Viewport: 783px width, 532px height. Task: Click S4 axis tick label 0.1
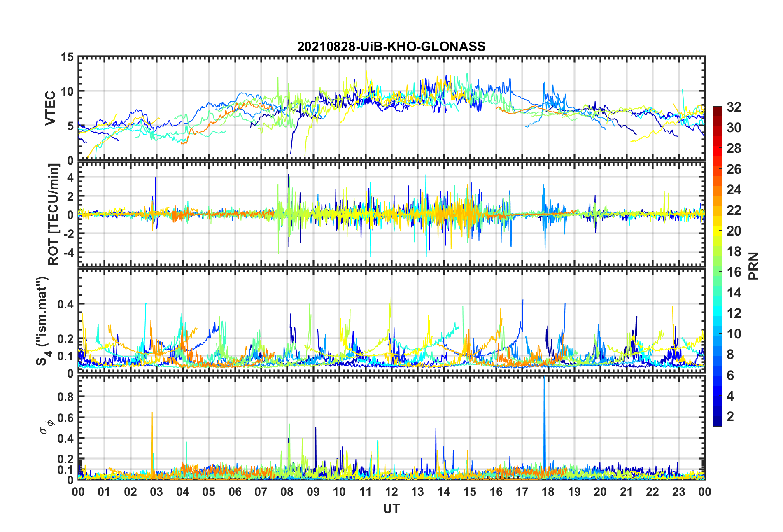point(65,356)
